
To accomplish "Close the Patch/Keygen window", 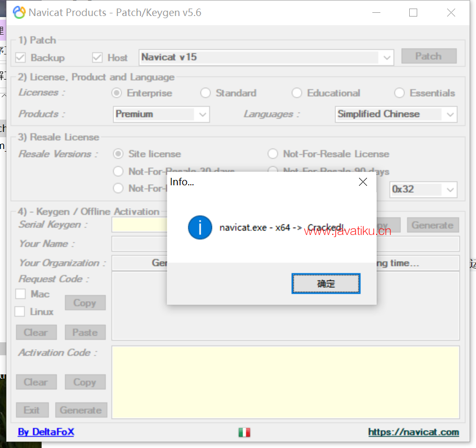I will click(x=451, y=13).
